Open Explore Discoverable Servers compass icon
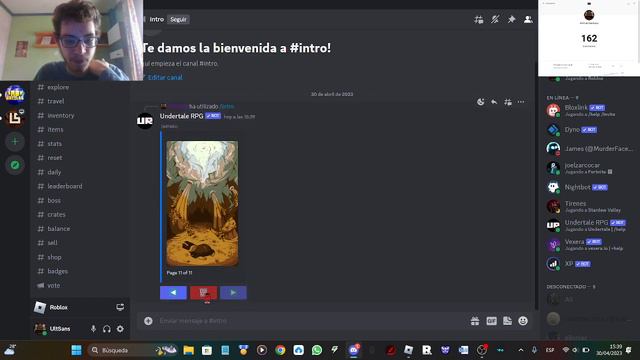640x360 pixels. pyautogui.click(x=15, y=165)
